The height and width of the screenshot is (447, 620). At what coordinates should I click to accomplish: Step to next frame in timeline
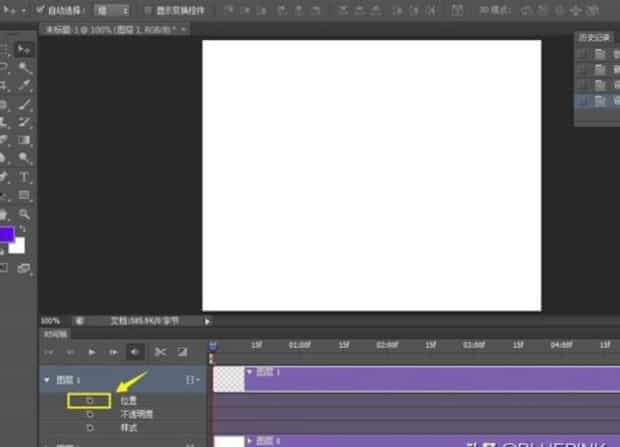(x=113, y=352)
